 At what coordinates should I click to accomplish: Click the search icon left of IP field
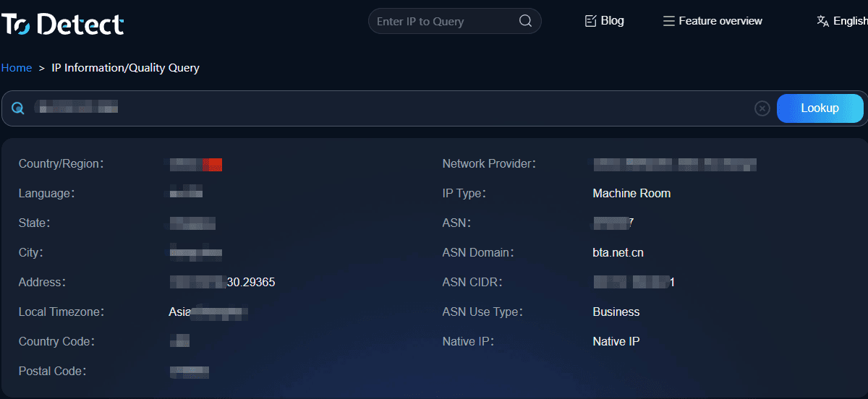pyautogui.click(x=18, y=108)
